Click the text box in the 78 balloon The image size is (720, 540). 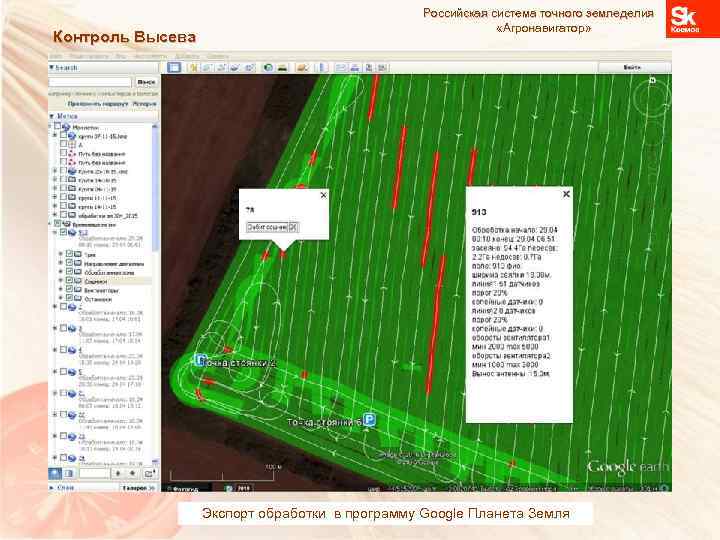tap(267, 227)
